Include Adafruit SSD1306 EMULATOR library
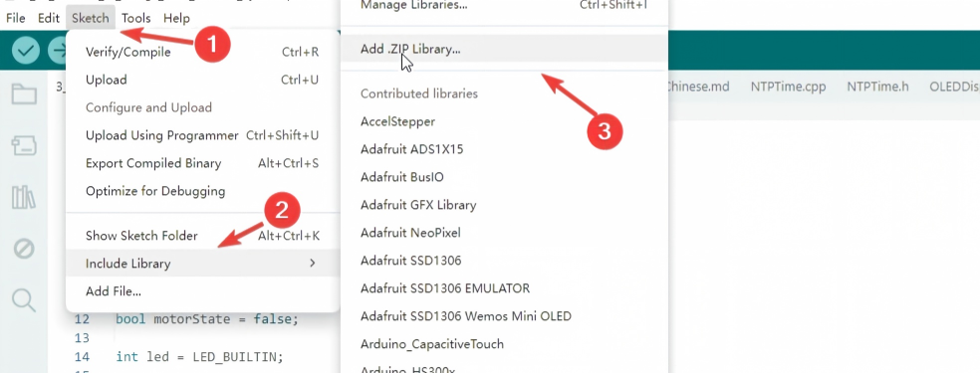This screenshot has height=373, width=980. coord(504,288)
